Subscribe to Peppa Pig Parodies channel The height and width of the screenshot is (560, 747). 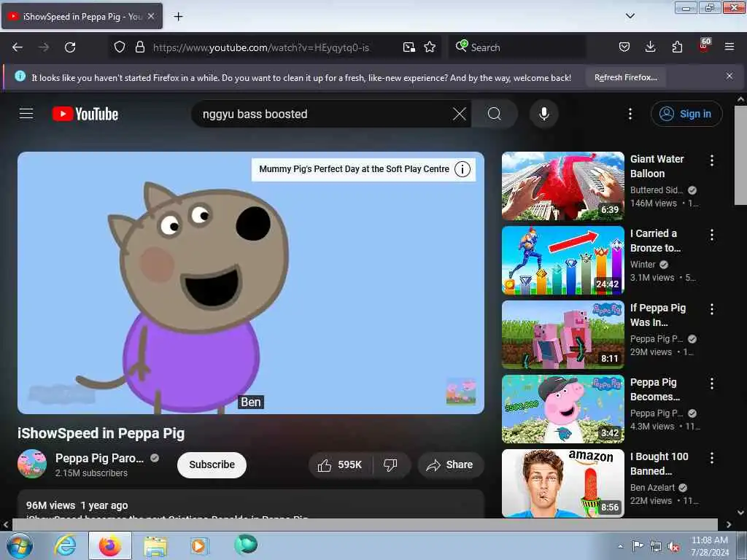coord(212,464)
